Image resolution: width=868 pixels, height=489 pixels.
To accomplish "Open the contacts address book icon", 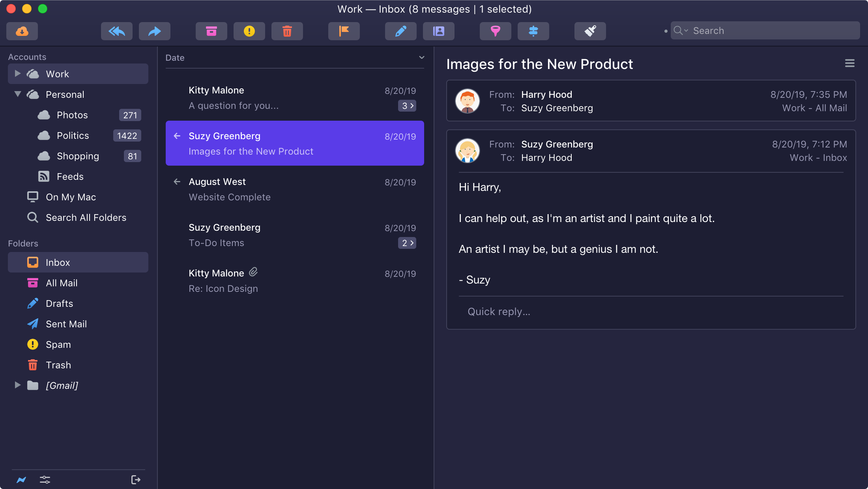I will (x=438, y=31).
